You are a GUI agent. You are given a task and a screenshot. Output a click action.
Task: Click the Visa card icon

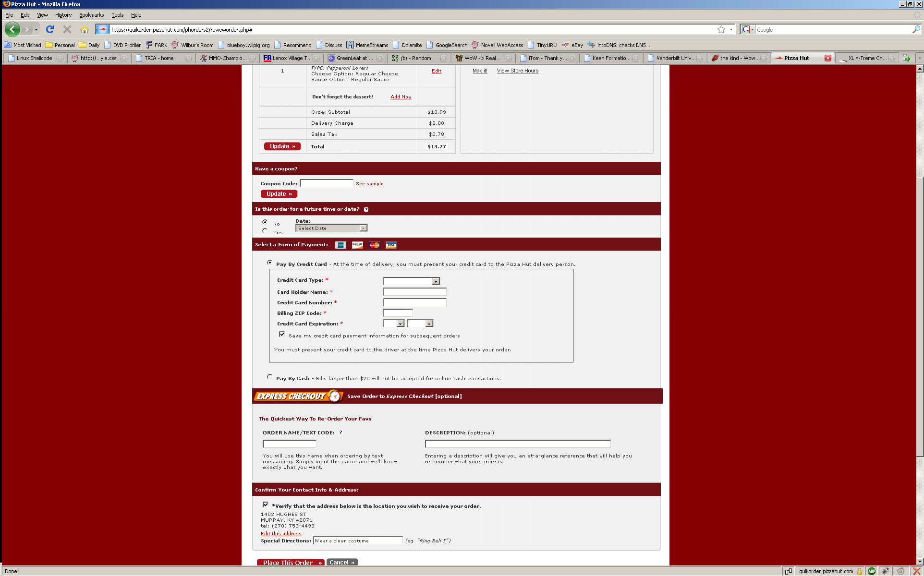click(391, 245)
